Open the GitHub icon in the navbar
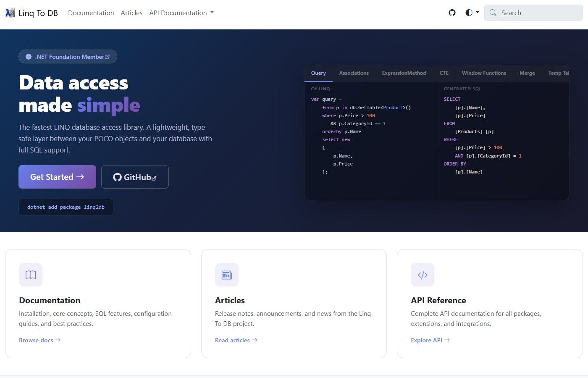Viewport: 588px width, 378px height. pyautogui.click(x=452, y=13)
